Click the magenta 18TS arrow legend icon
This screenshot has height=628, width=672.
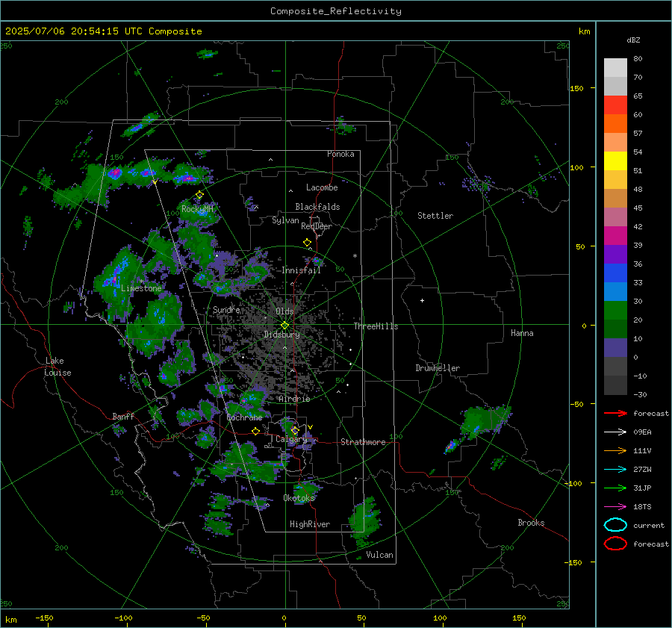click(x=615, y=506)
